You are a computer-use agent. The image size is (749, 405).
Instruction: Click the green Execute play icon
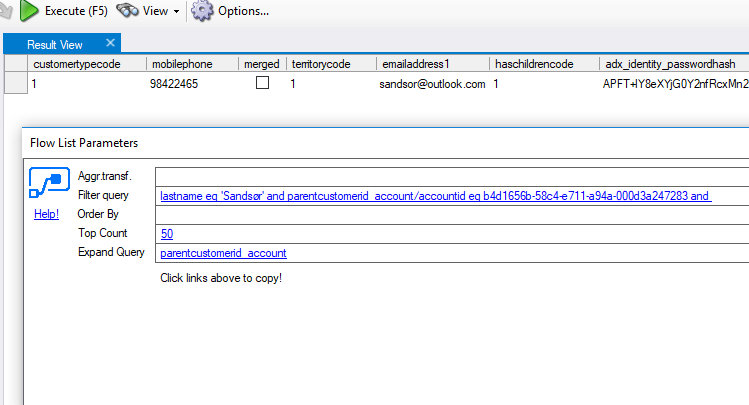(29, 11)
